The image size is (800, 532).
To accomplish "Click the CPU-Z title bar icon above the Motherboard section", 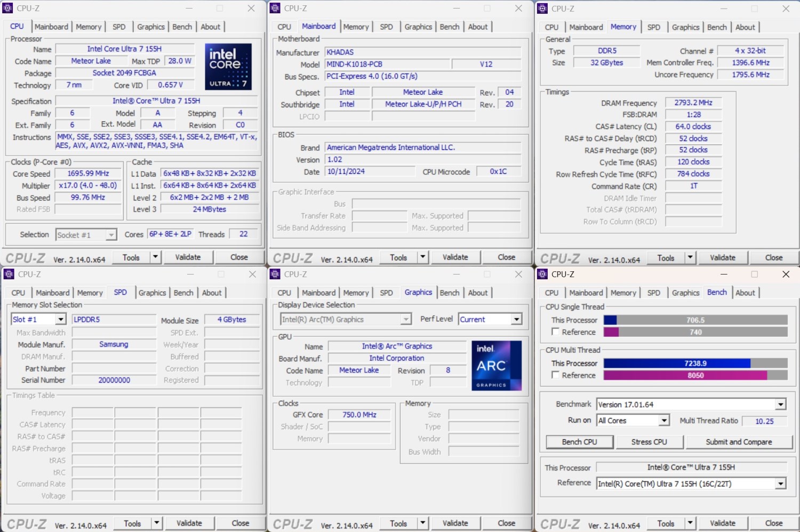I will 275,8.
